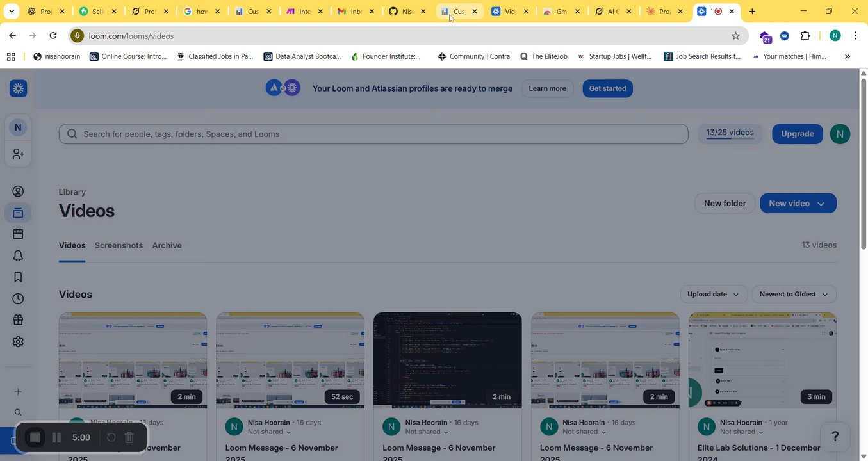
Task: Switch to the Screenshots tab
Action: 119,245
